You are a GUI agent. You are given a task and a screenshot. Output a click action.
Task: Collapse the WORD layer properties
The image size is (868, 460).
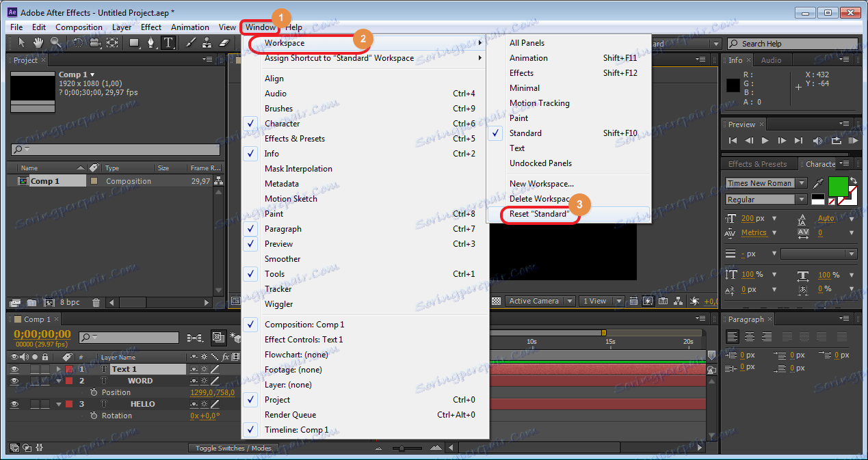[x=58, y=381]
